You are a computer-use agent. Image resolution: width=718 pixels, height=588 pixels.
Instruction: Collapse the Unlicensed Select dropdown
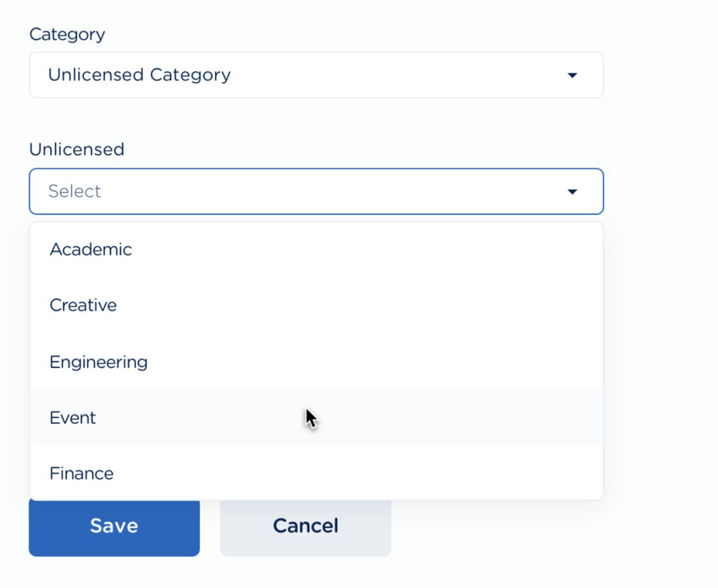tap(316, 191)
